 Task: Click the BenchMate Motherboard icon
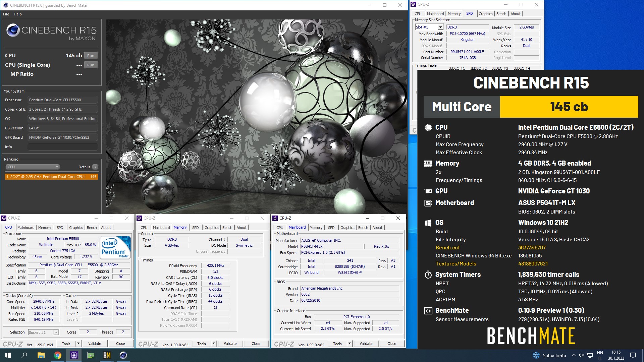(x=428, y=203)
